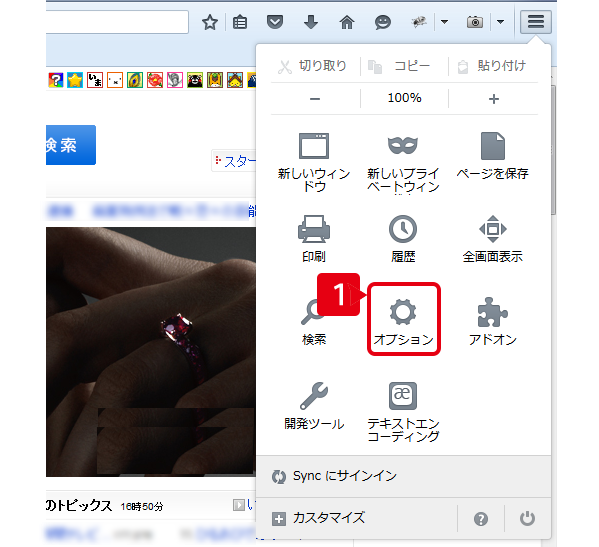Click the question mark colorful page icon

tap(55, 80)
